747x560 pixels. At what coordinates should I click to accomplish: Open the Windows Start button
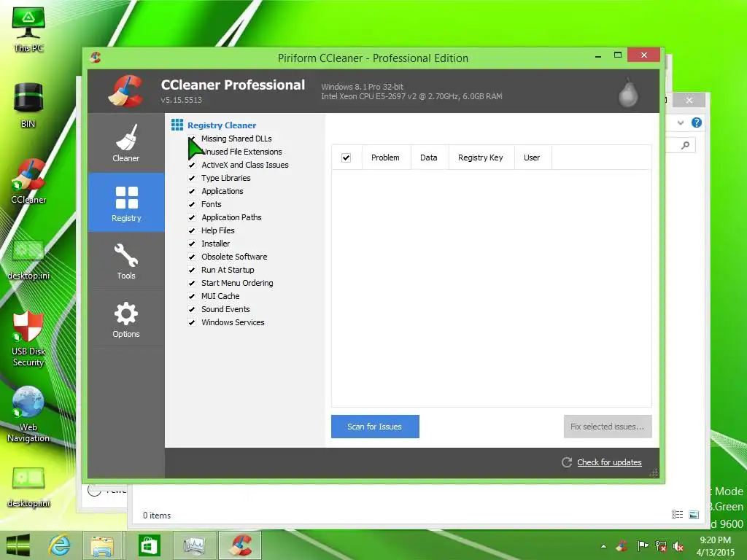point(18,545)
